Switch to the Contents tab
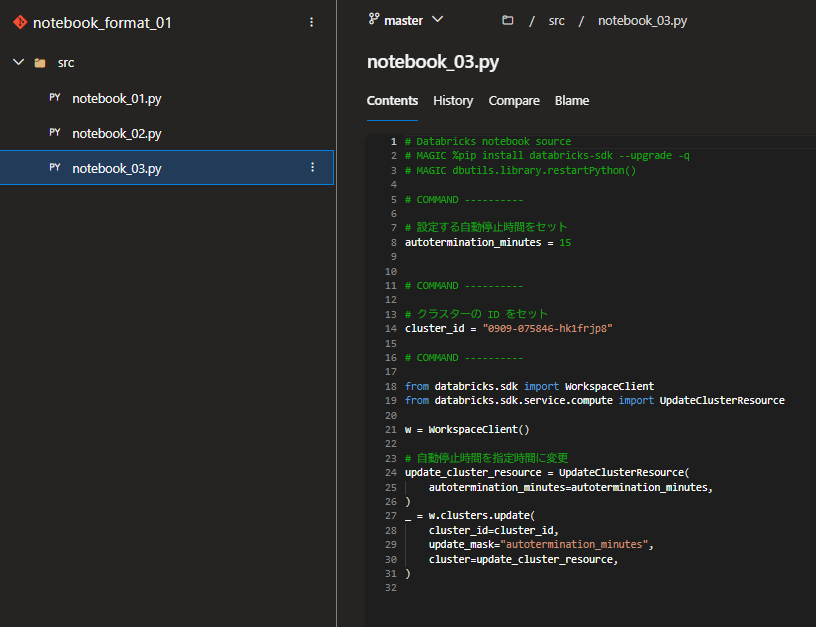 pos(392,101)
